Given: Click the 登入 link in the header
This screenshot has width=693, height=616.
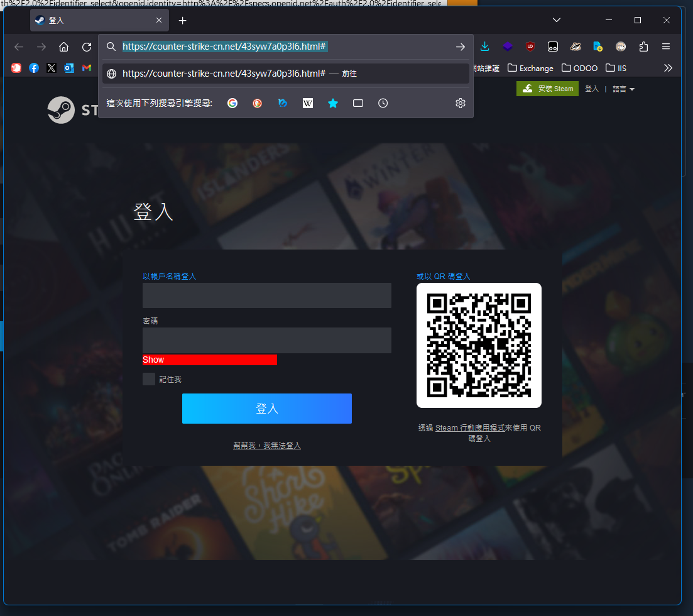Looking at the screenshot, I should pyautogui.click(x=591, y=89).
